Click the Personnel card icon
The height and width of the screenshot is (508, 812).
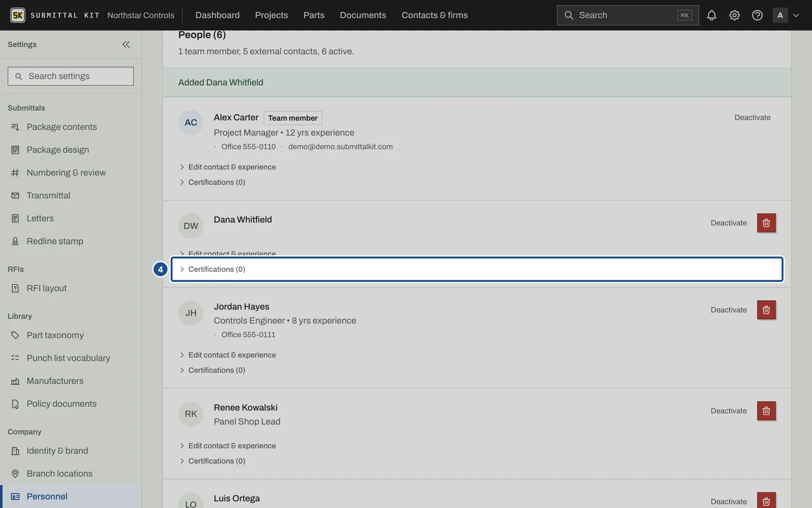15,496
